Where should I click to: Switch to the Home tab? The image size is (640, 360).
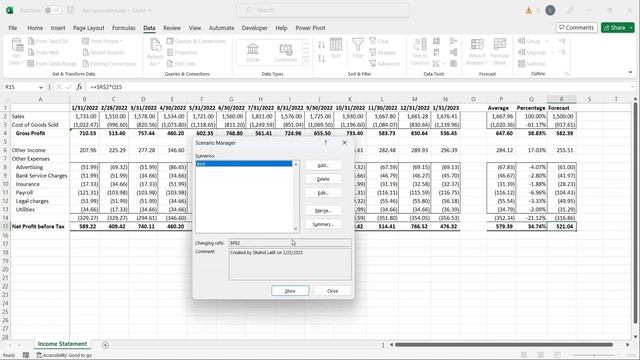35,28
